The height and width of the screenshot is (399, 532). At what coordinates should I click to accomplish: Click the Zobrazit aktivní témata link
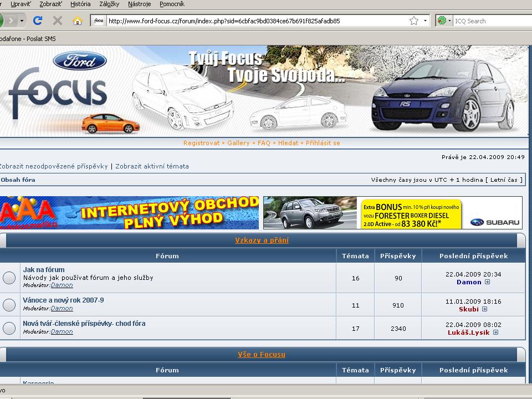(x=152, y=166)
